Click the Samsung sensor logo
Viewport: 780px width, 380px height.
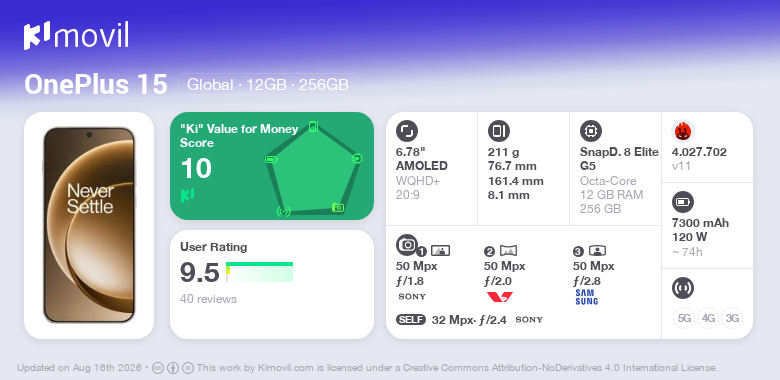[586, 297]
